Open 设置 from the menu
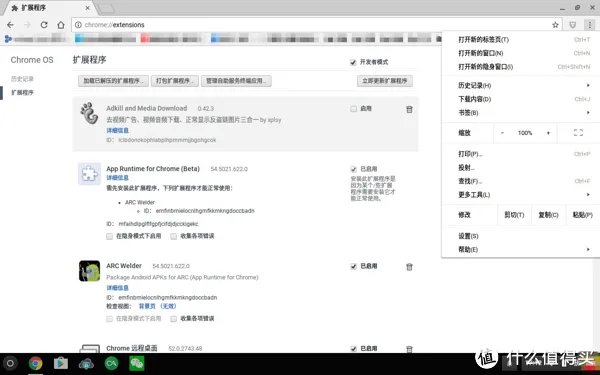This screenshot has height=375, width=600. pyautogui.click(x=521, y=236)
